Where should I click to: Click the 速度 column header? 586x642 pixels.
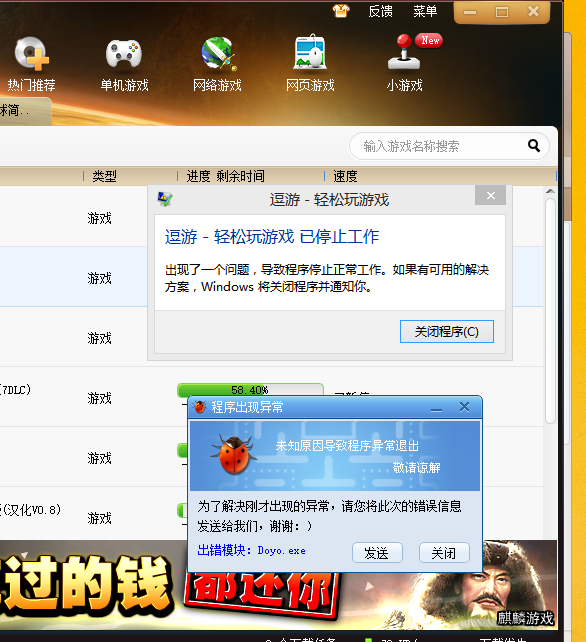[x=345, y=176]
